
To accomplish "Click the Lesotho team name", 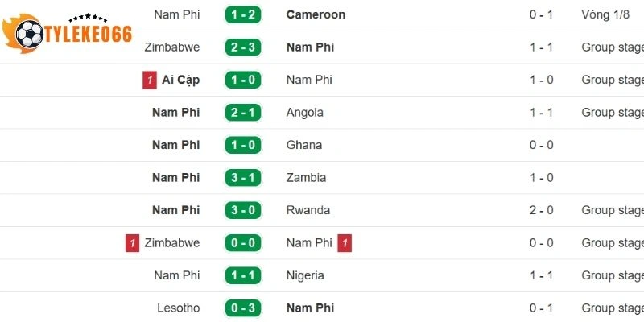I will click(x=178, y=308).
